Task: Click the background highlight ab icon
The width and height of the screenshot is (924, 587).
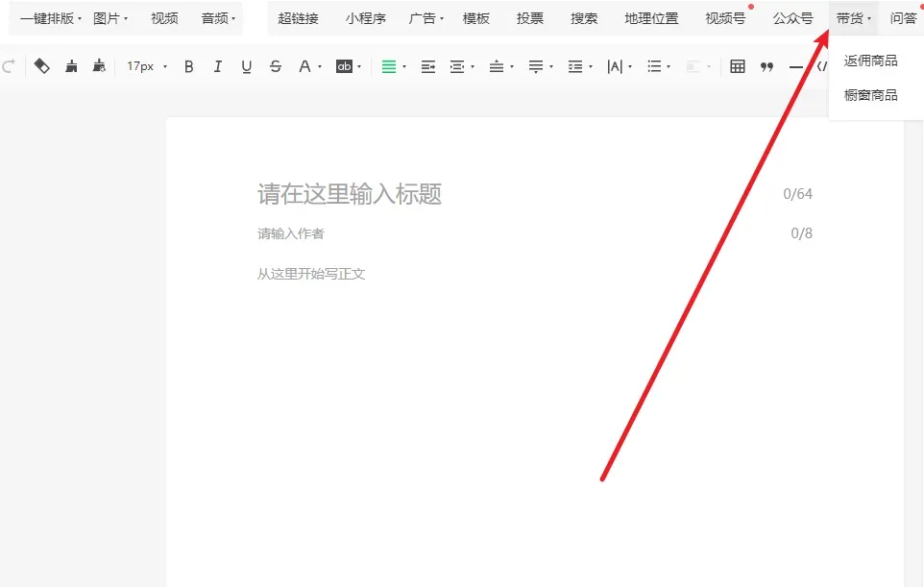Action: point(344,66)
